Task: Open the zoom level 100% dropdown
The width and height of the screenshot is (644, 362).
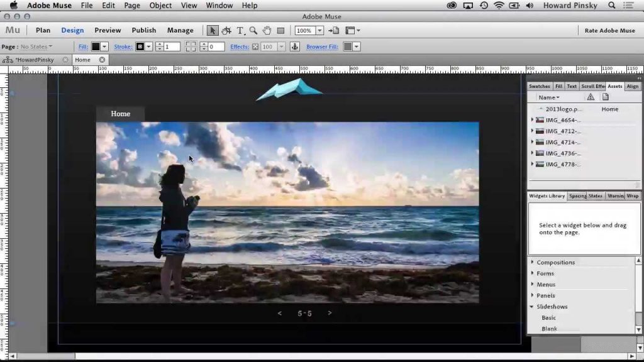Action: (319, 30)
